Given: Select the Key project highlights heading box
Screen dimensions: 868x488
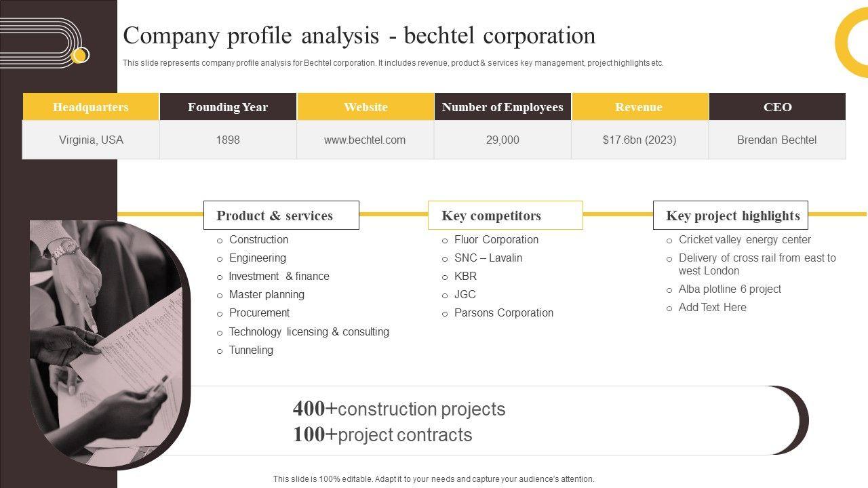Looking at the screenshot, I should [730, 216].
